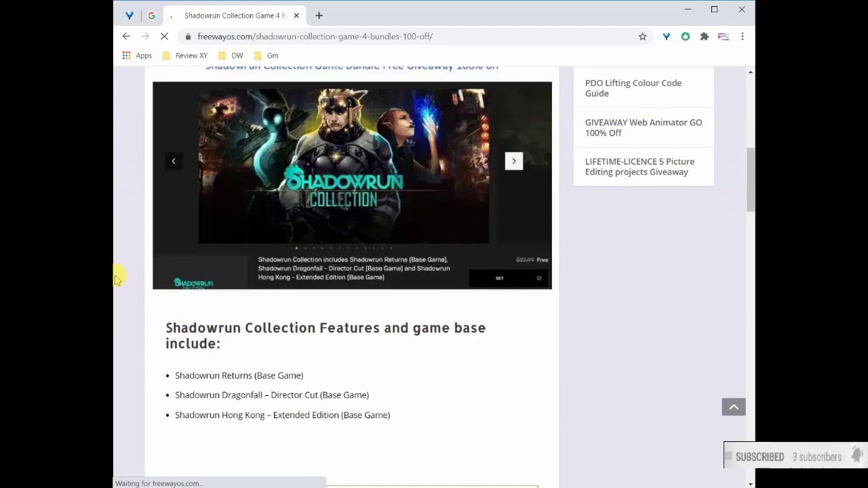Open a new browser tab

pyautogui.click(x=319, y=16)
